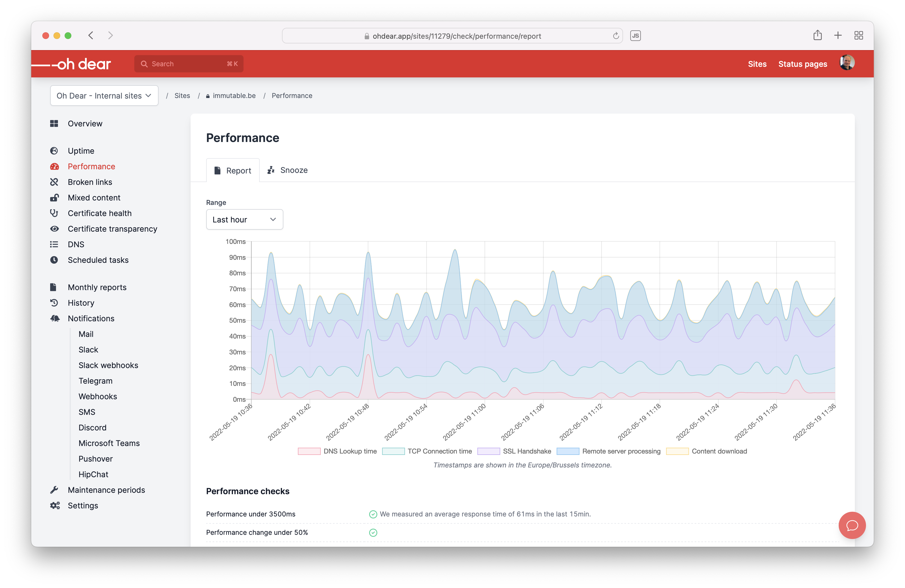Click the 2022-05-19 11:30 axis label
The image size is (905, 588).
tap(756, 422)
